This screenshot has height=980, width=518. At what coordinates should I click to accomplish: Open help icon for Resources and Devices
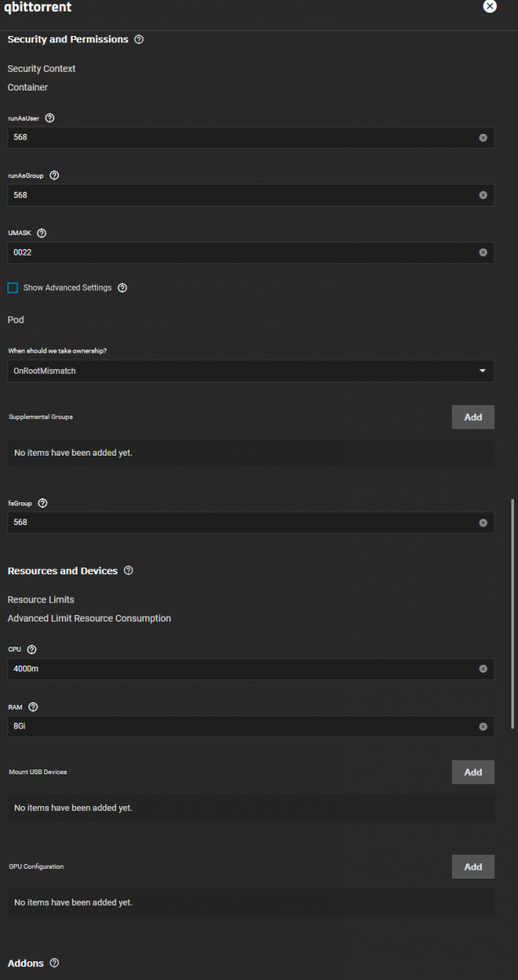click(x=128, y=571)
